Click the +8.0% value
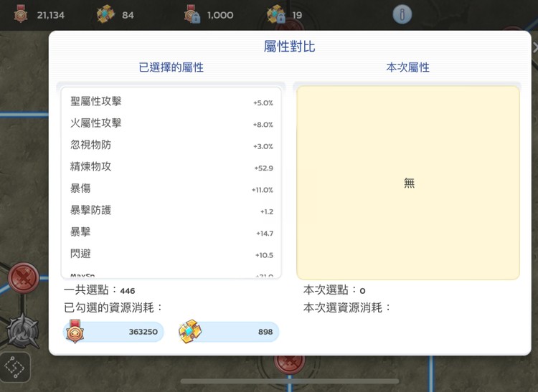This screenshot has width=538, height=392. coord(263,125)
